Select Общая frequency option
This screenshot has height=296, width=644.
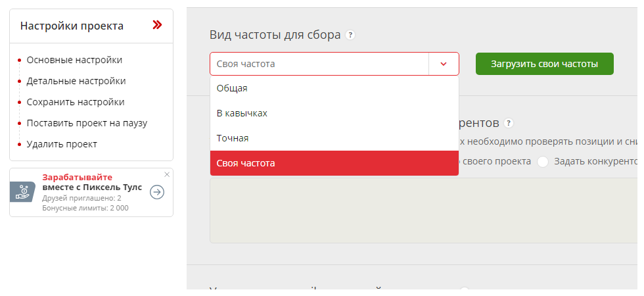pyautogui.click(x=334, y=88)
